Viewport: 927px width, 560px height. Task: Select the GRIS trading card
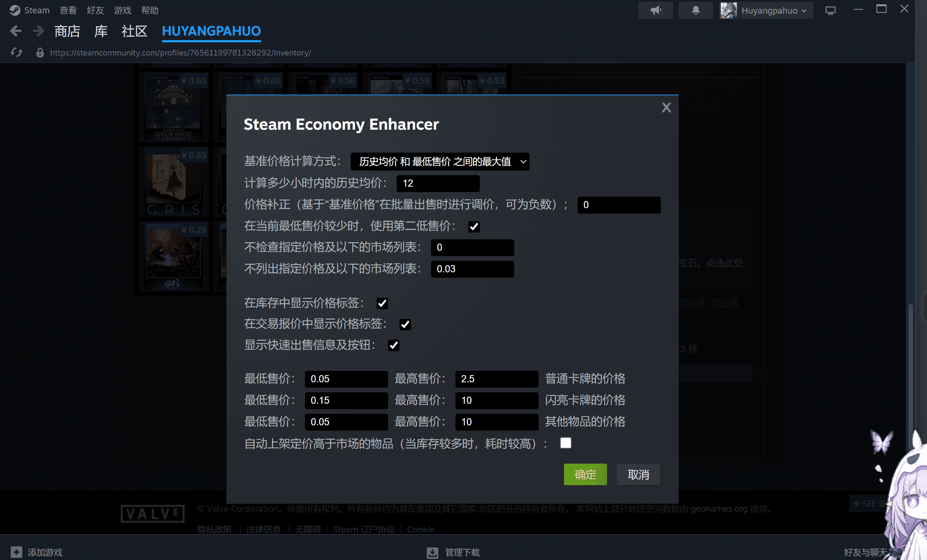pos(174,182)
